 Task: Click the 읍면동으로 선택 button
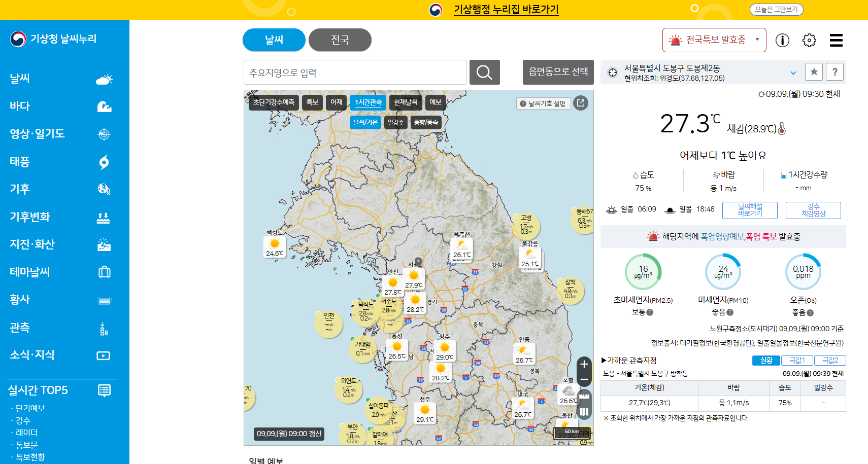(x=558, y=72)
